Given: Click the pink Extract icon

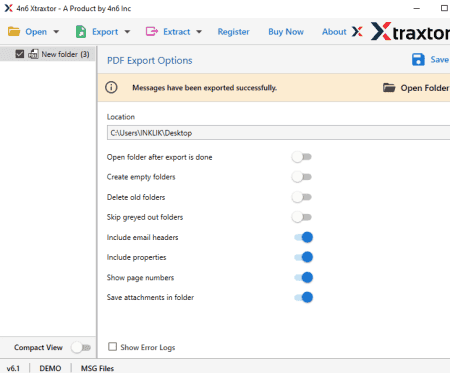Looking at the screenshot, I should click(152, 32).
